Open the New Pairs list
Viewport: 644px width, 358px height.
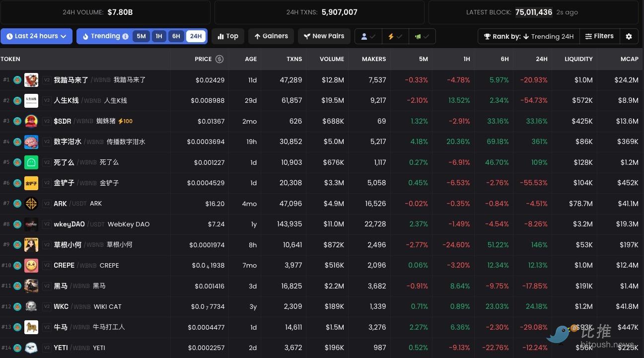pos(324,36)
